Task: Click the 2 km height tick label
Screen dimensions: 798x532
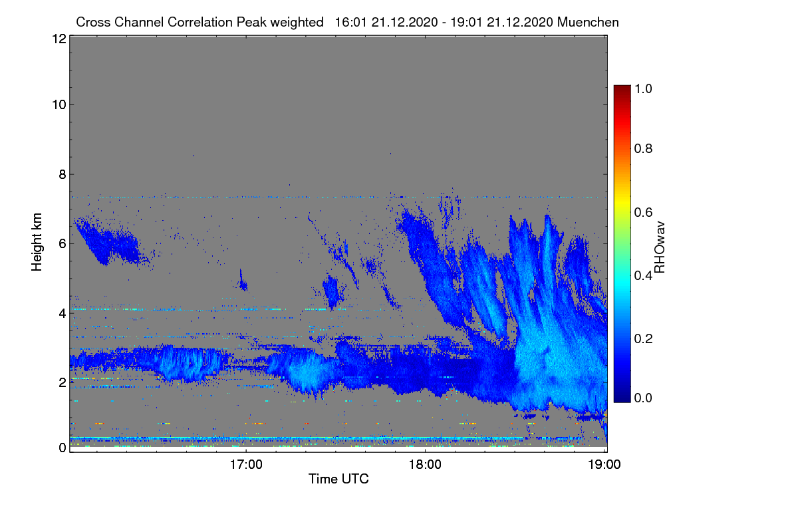Action: click(61, 382)
